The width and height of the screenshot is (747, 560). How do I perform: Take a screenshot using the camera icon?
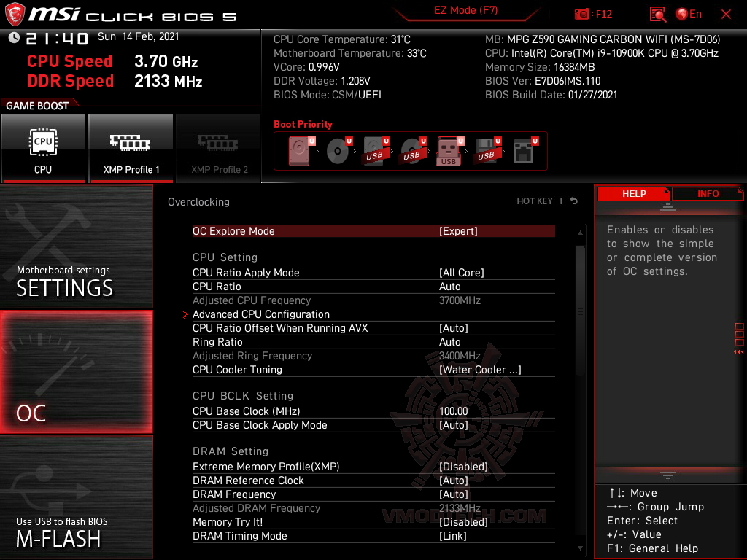coord(582,14)
